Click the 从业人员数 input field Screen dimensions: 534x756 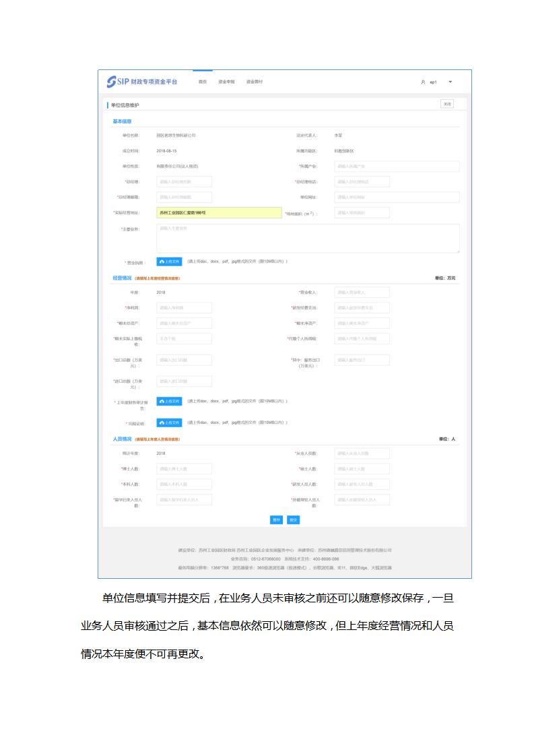(x=362, y=453)
